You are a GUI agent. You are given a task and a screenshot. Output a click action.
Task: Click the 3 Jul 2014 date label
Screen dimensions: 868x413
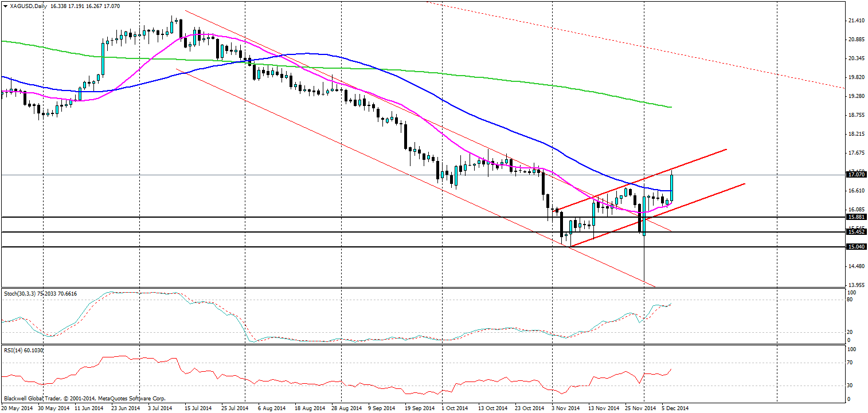[161, 408]
